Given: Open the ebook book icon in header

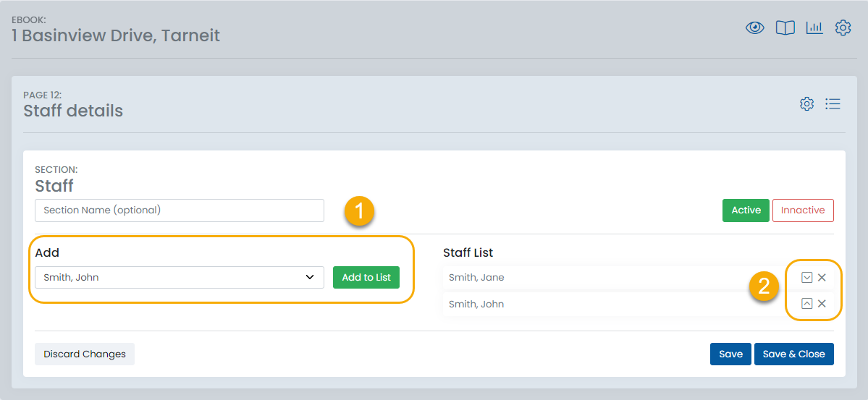Looking at the screenshot, I should click(x=785, y=28).
